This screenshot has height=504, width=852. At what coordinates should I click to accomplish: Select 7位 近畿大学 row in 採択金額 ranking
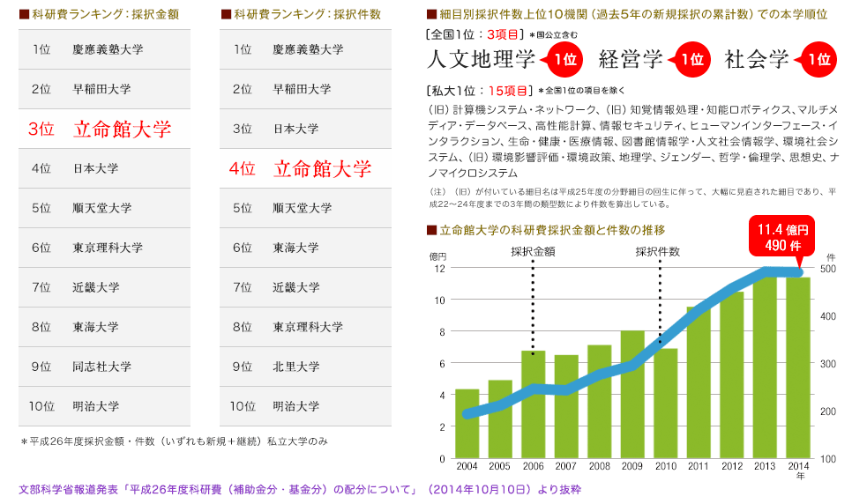104,287
